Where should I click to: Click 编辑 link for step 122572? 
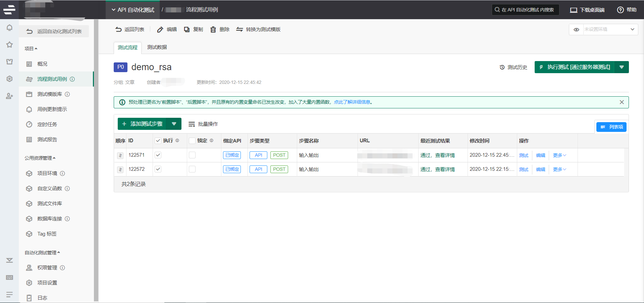tap(541, 169)
